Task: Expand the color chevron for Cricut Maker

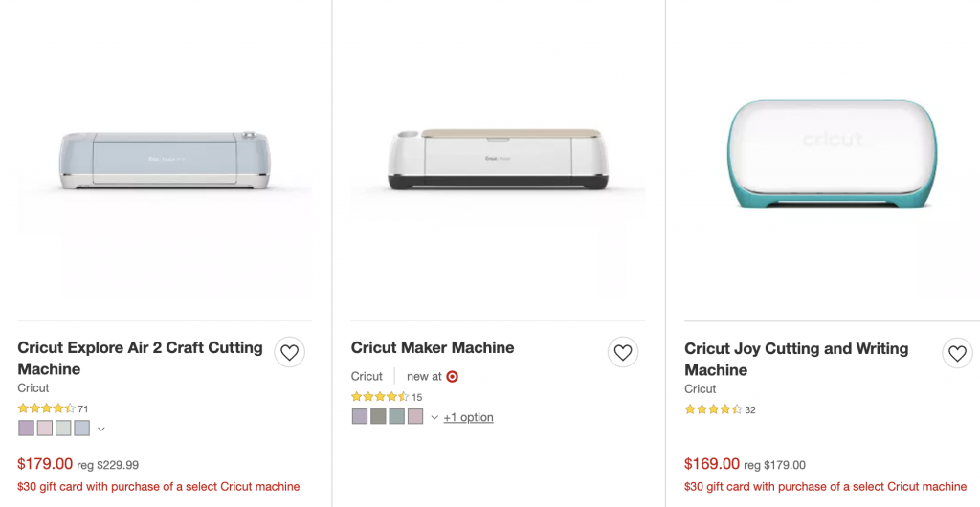Action: (434, 417)
